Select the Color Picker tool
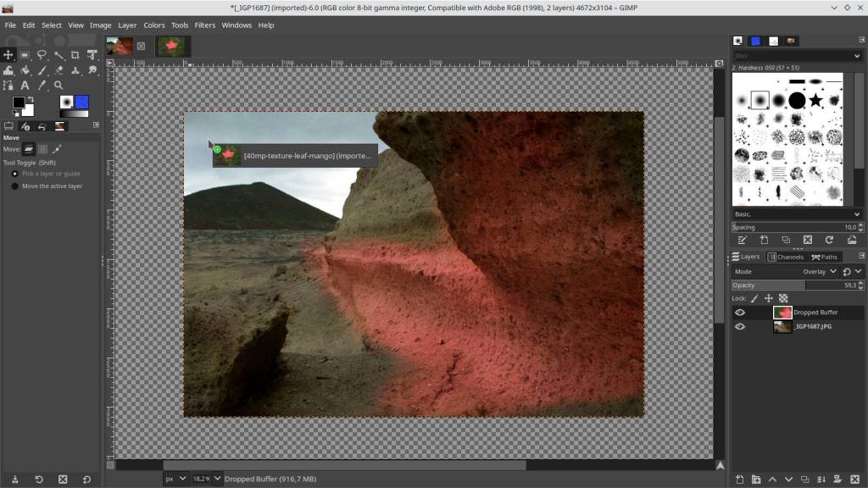The height and width of the screenshot is (488, 868). tap(42, 86)
